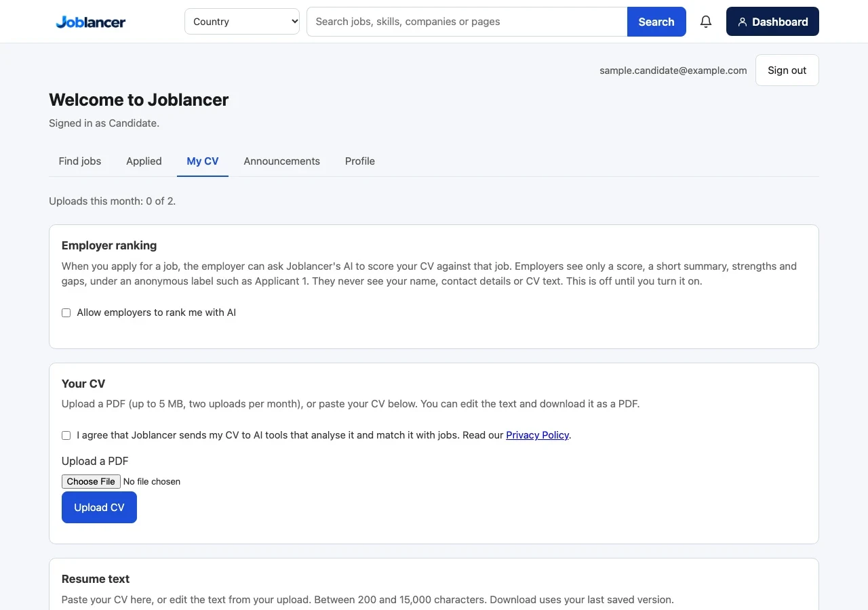
Task: Click the 'Uploads this month: 0 of 2.' text
Action: 113,201
